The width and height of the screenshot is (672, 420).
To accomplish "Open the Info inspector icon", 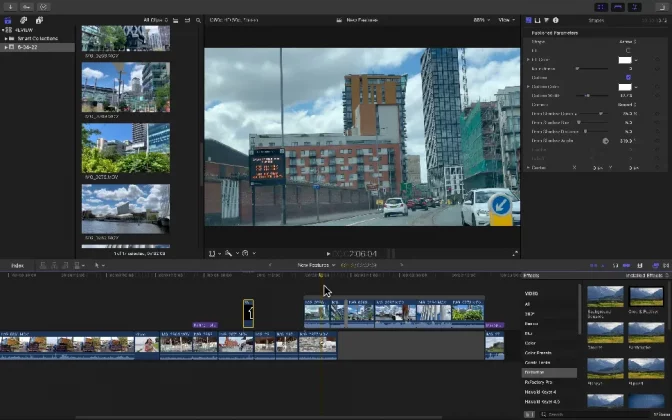I will click(x=556, y=19).
